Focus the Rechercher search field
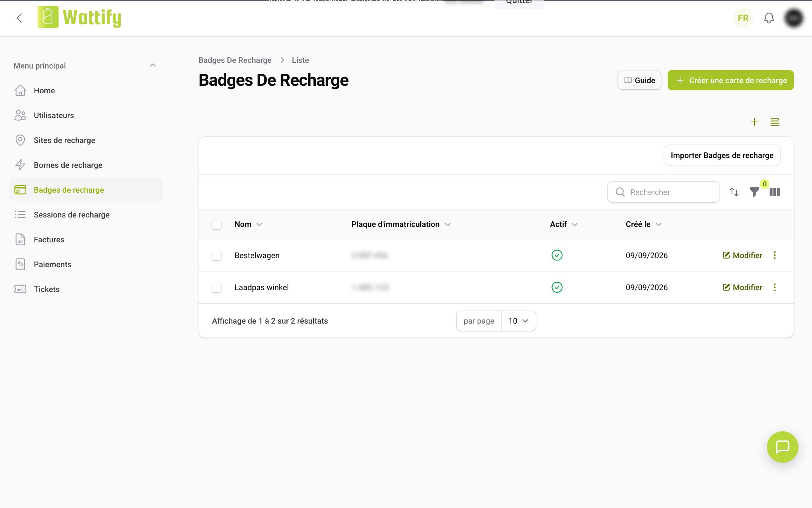 [x=664, y=192]
